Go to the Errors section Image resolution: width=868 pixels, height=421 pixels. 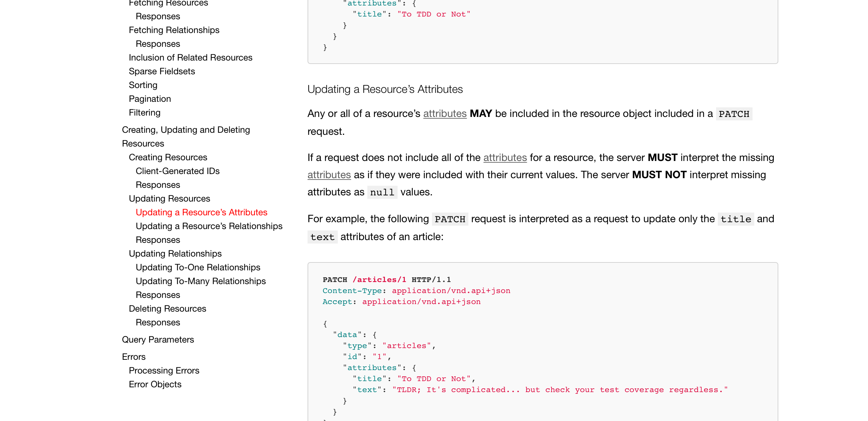coord(134,357)
